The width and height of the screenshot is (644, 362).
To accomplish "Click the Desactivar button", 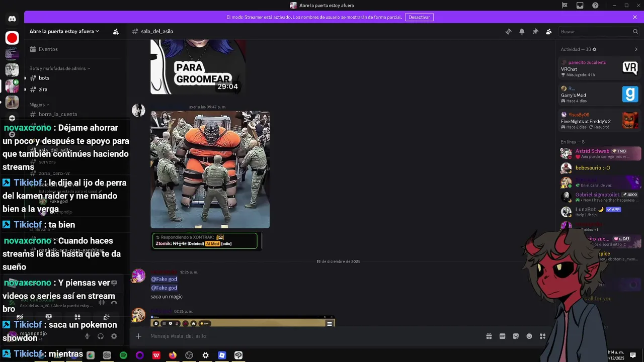I will (419, 17).
